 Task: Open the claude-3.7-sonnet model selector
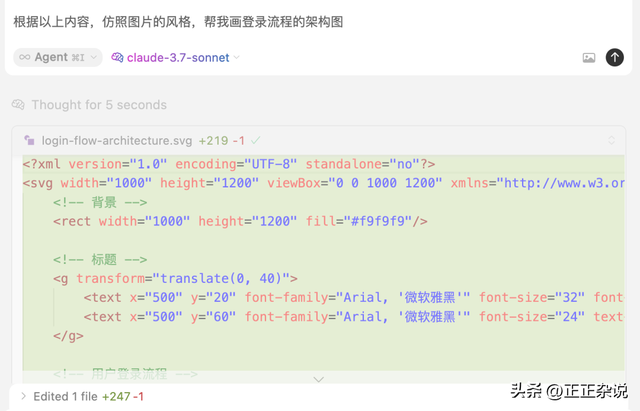coord(175,58)
